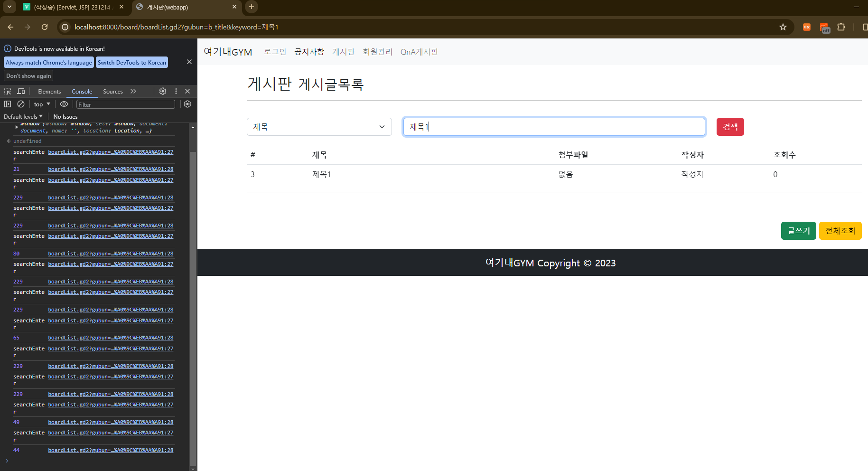Close the DevTools panel

[187, 91]
